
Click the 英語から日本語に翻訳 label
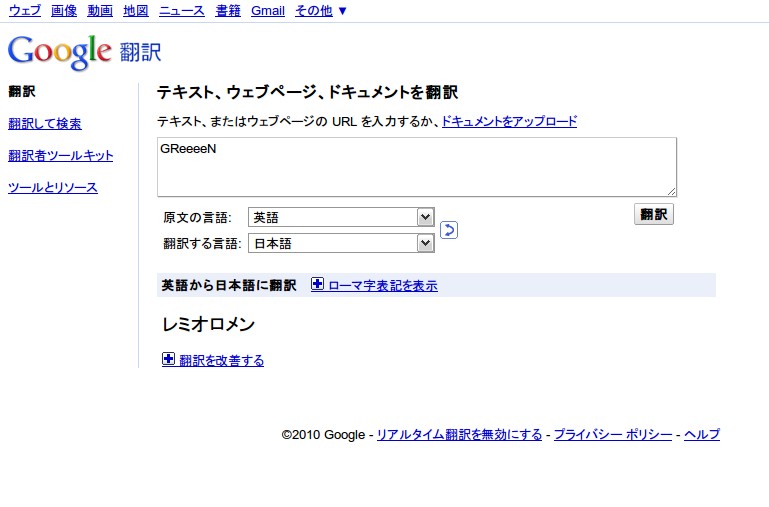pos(229,285)
